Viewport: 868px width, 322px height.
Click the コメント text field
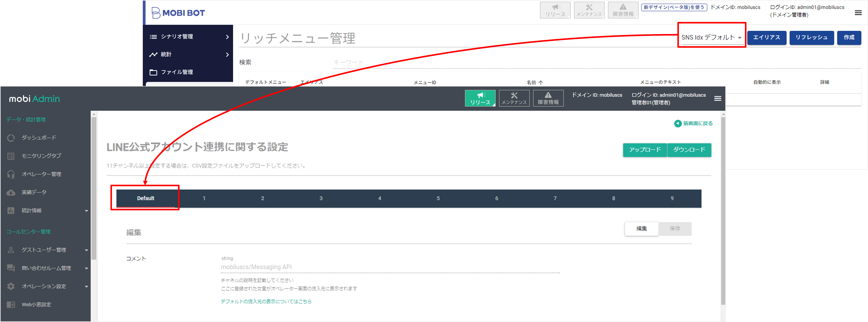pyautogui.click(x=390, y=267)
